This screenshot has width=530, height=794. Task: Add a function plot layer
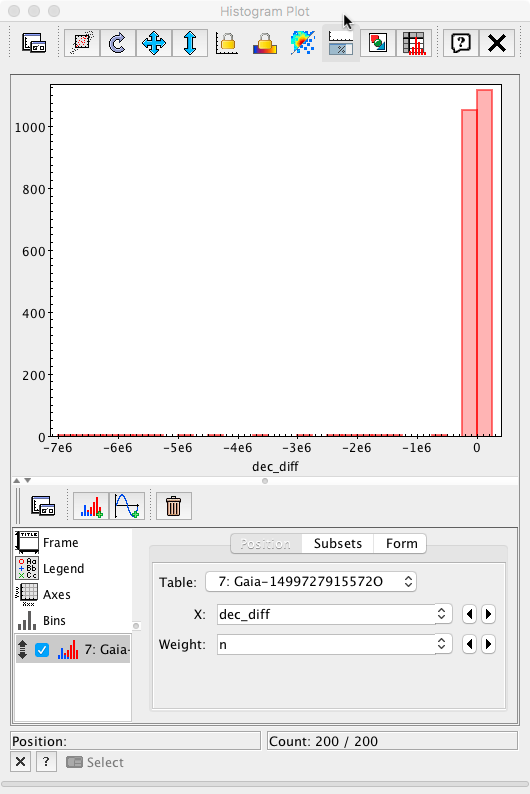[x=127, y=506]
